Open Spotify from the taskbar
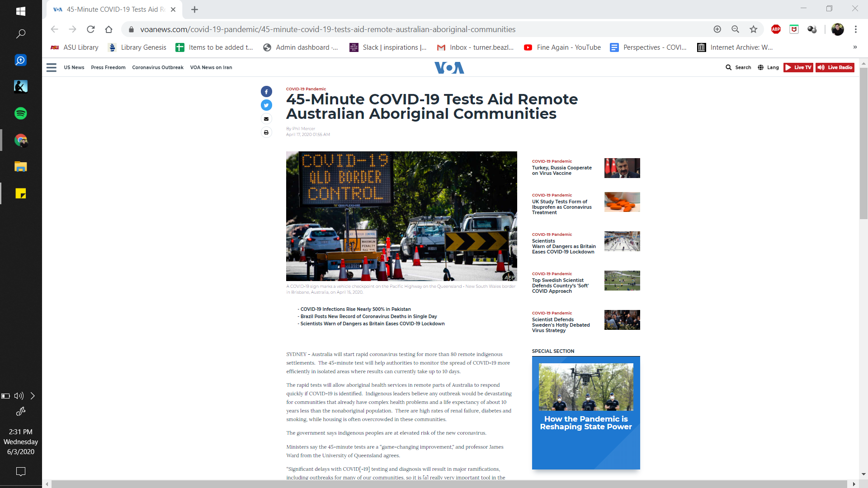Viewport: 868px width, 488px height. pyautogui.click(x=21, y=113)
